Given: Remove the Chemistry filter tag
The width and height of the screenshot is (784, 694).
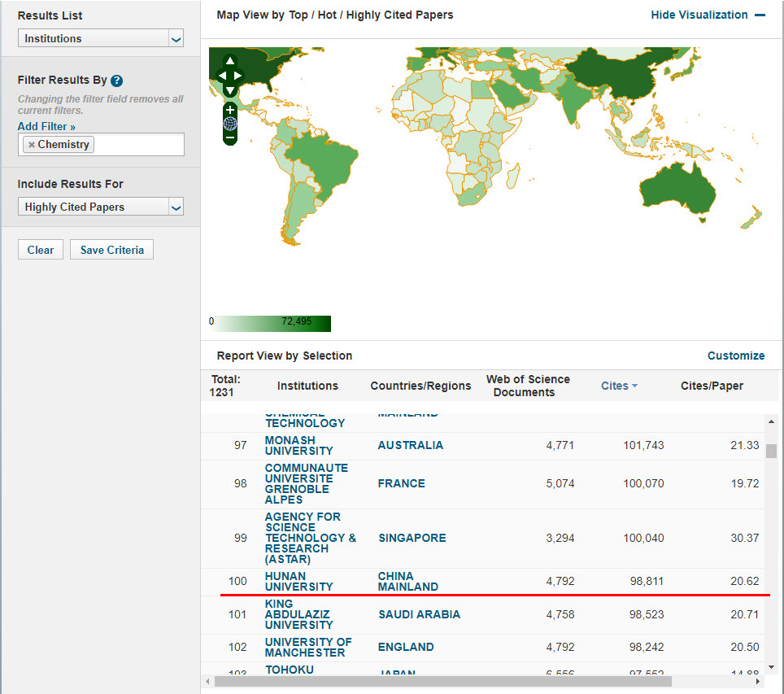Looking at the screenshot, I should click(x=31, y=145).
